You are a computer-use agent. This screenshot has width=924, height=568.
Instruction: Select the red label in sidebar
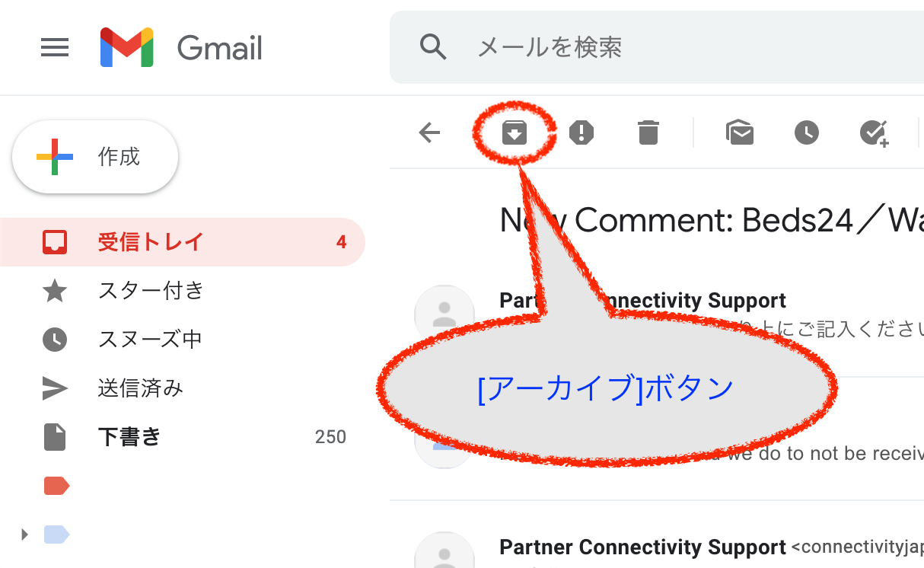pyautogui.click(x=56, y=486)
